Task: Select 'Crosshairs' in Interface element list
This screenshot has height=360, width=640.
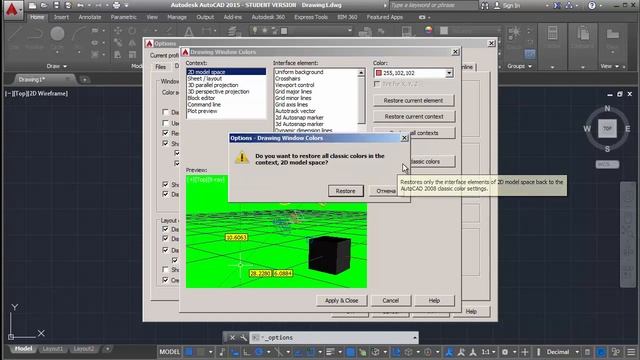Action: 287,78
